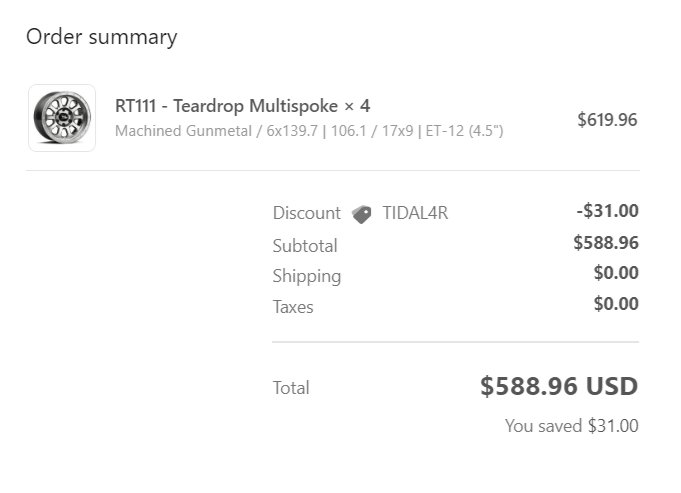Click the Taxes label

click(293, 307)
